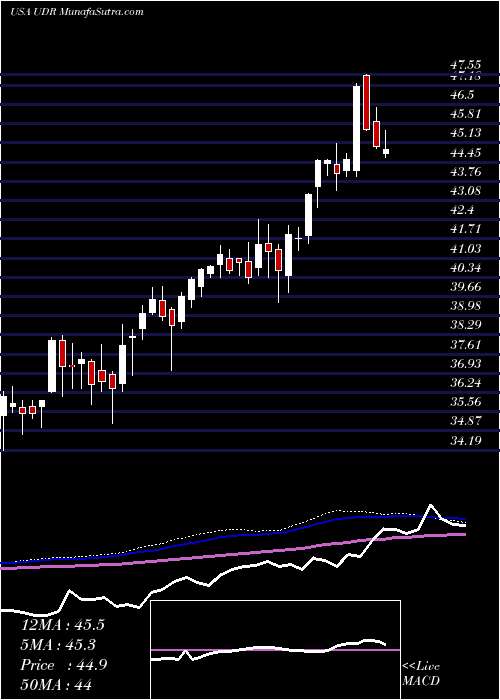Select the 39.66 price level label
Image resolution: width=500 pixels, height=700 pixels.
[x=466, y=287]
